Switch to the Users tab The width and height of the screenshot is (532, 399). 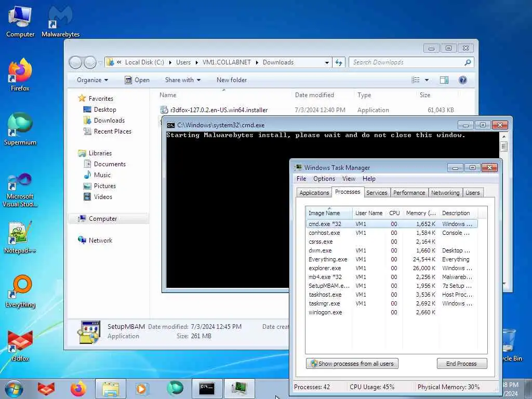[x=473, y=193]
